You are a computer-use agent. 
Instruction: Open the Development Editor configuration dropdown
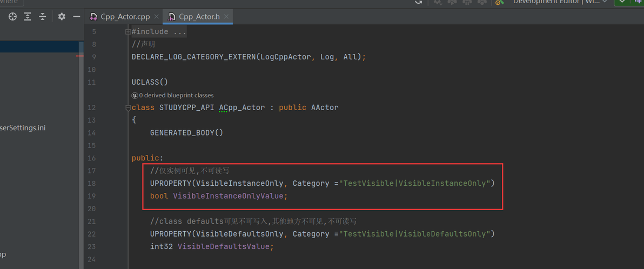tap(559, 2)
